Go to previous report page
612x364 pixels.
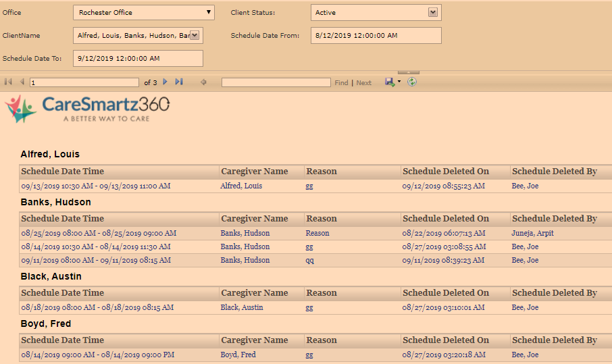point(22,82)
